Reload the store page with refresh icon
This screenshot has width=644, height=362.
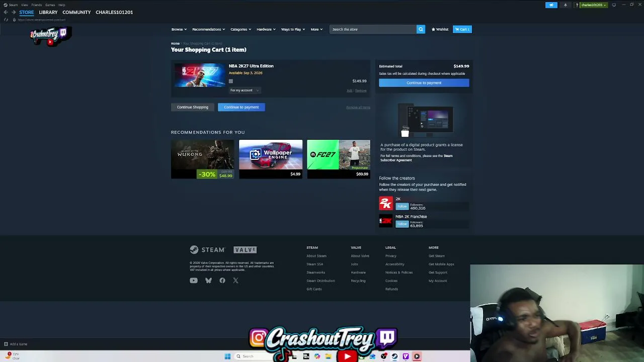pos(6,20)
